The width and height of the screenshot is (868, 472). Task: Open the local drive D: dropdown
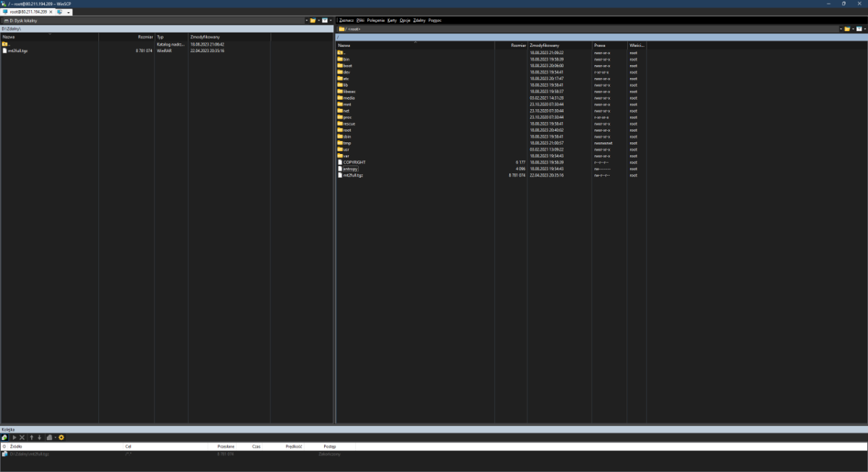coord(306,20)
